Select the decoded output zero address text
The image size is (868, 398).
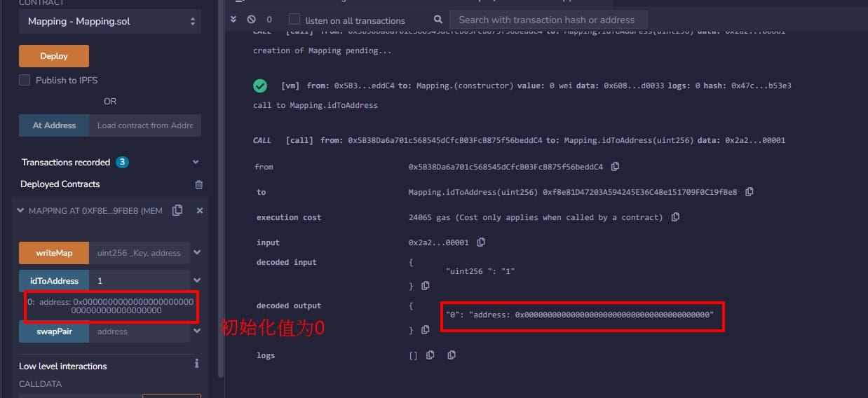point(580,315)
